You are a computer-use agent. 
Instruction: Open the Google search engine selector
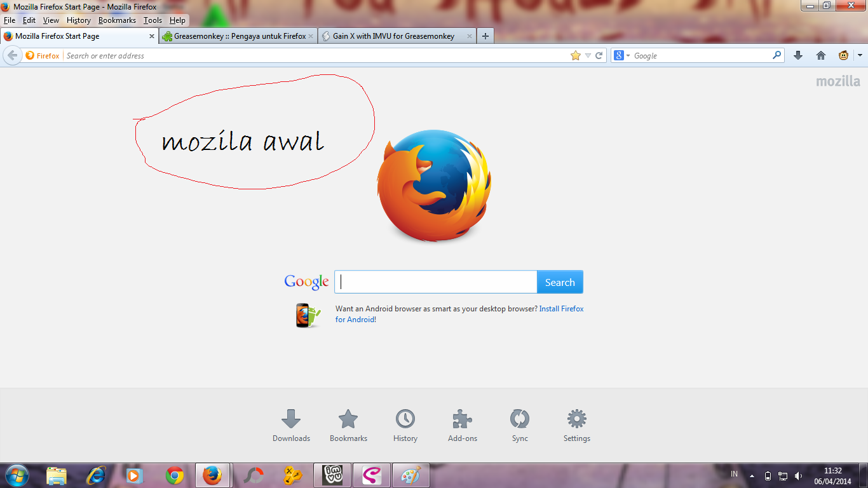click(x=622, y=56)
